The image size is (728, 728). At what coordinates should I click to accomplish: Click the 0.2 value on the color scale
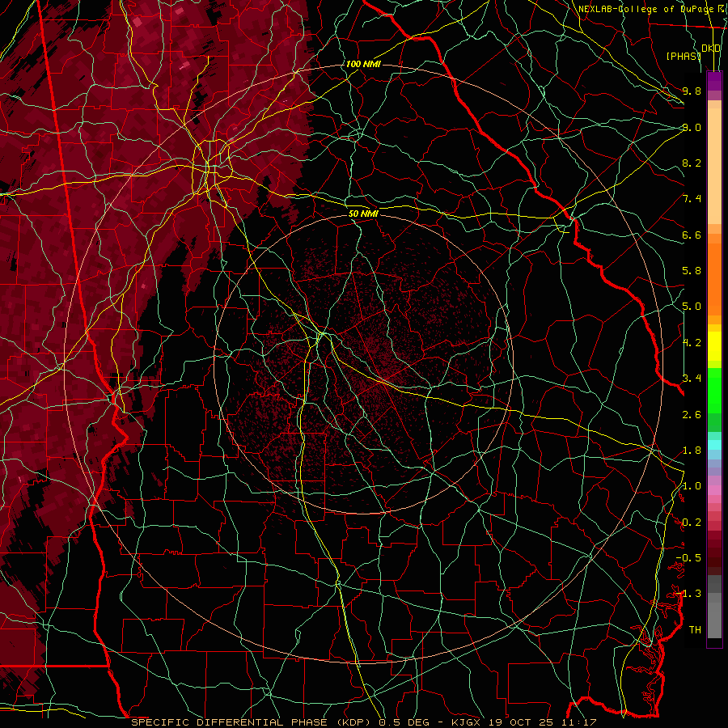tap(692, 523)
